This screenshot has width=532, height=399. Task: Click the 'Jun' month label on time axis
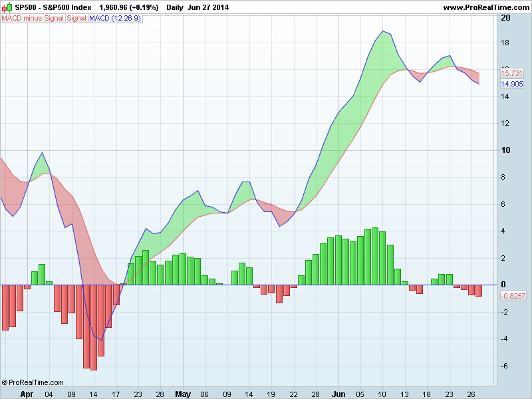(338, 394)
